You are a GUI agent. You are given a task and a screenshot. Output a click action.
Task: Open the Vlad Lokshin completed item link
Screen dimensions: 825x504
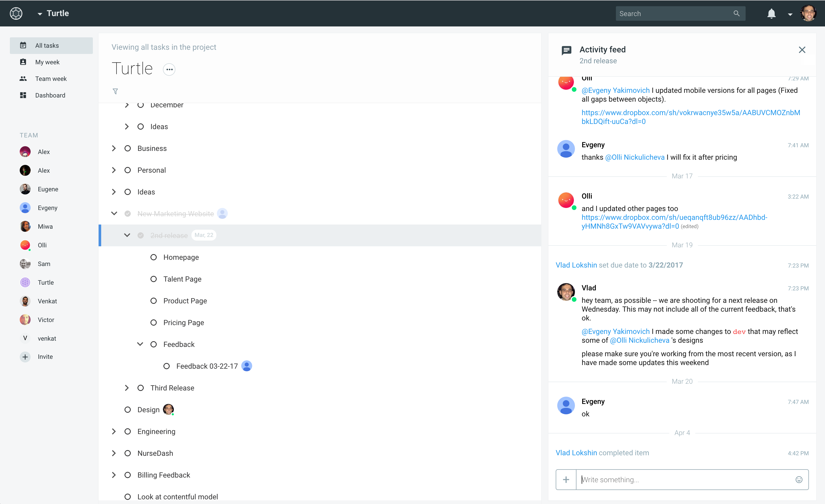coord(576,453)
